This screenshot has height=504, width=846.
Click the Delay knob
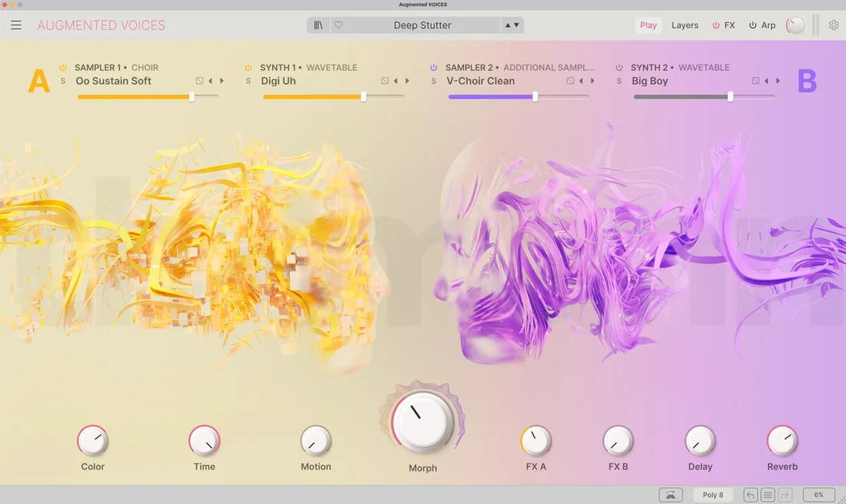[700, 441]
